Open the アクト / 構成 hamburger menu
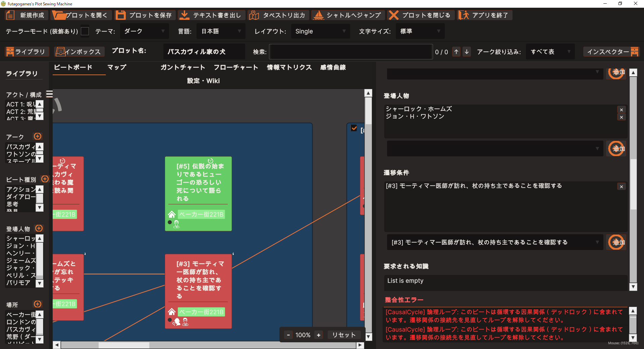The width and height of the screenshot is (644, 349). [49, 94]
